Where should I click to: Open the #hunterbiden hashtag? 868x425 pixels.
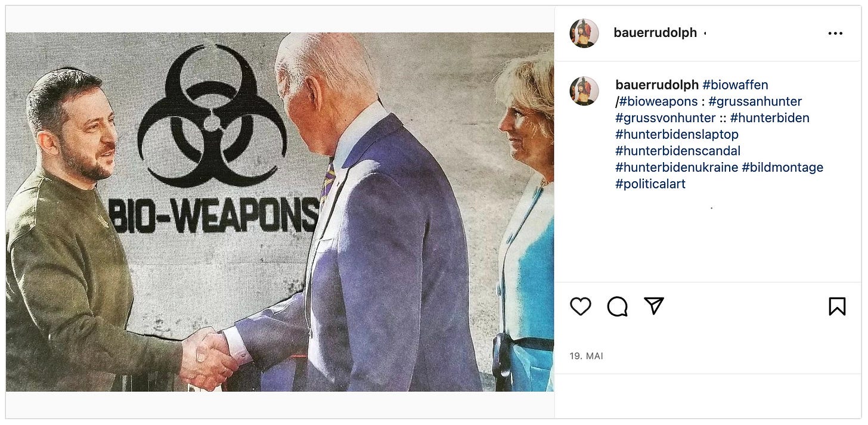click(770, 118)
